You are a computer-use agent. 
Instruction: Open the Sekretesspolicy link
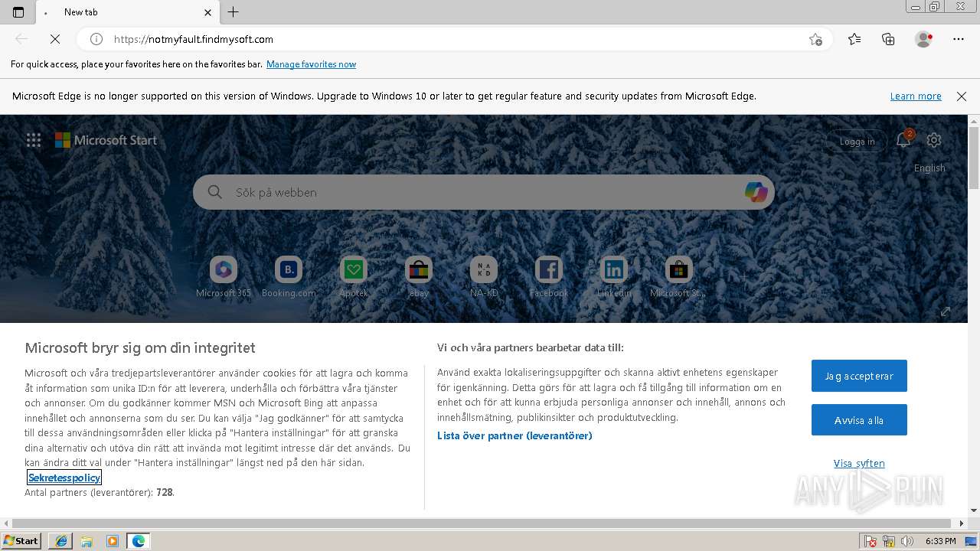click(64, 478)
